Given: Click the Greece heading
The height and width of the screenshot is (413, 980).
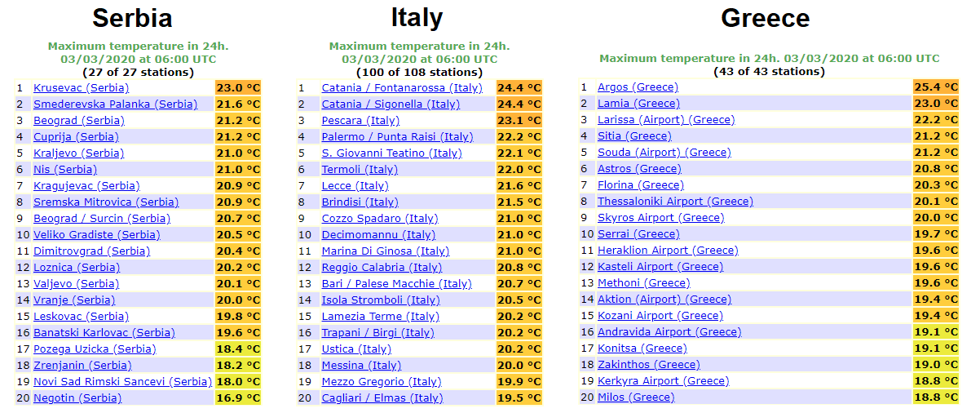Looking at the screenshot, I should pos(765,18).
